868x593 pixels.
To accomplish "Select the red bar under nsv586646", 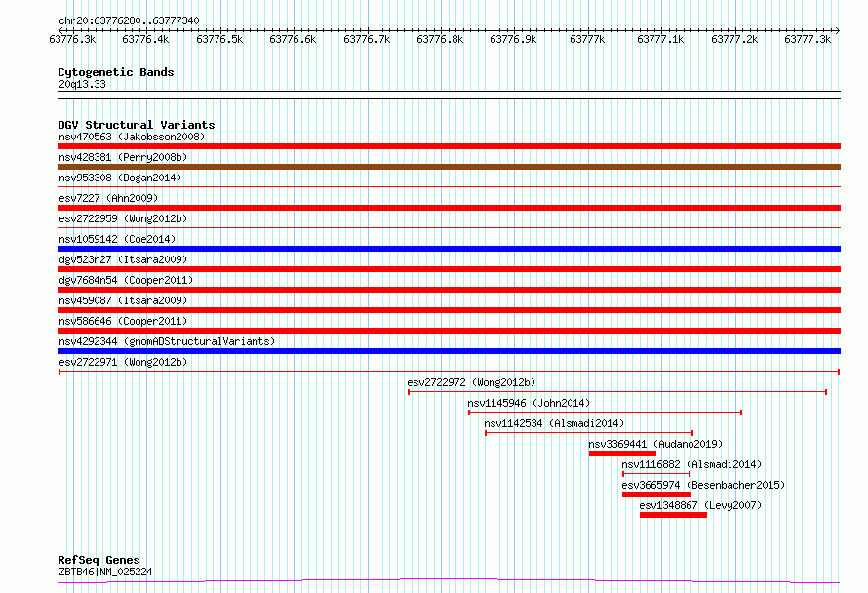I will pos(449,331).
